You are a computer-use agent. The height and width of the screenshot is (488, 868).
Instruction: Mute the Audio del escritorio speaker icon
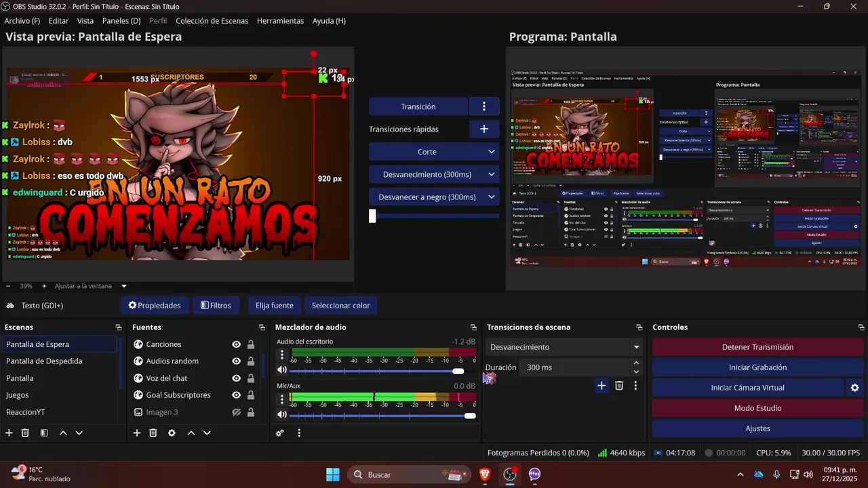tap(282, 370)
